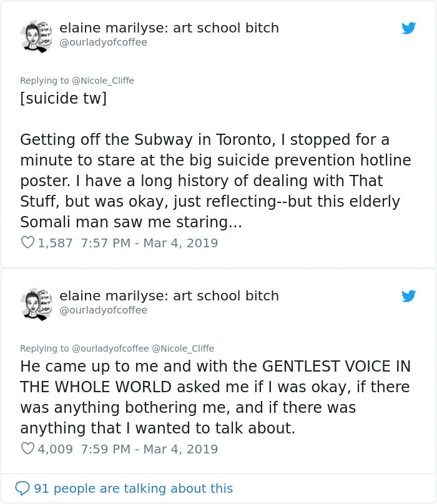Open the 7:57 PM - Mar 4, 2019 timestamp
The image size is (437, 504).
(149, 243)
